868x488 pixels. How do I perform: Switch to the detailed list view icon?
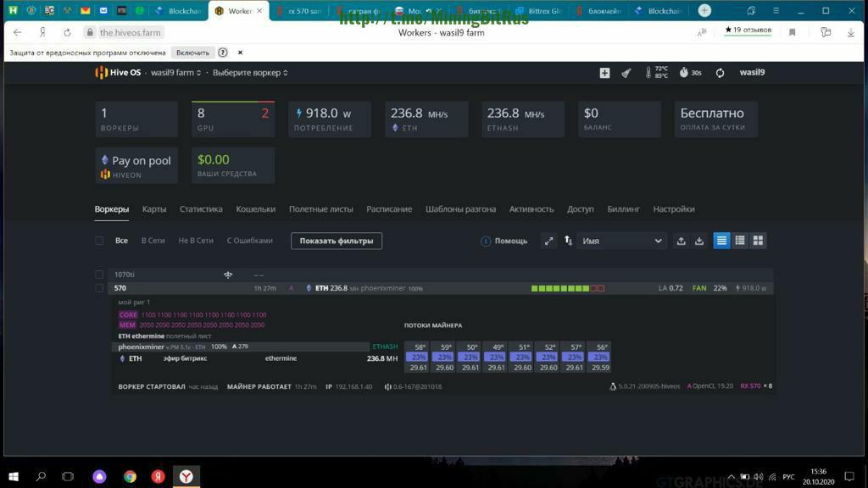point(721,240)
